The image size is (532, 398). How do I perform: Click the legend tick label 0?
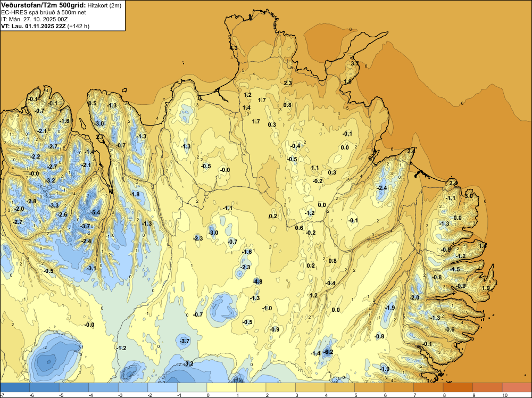pyautogui.click(x=208, y=395)
